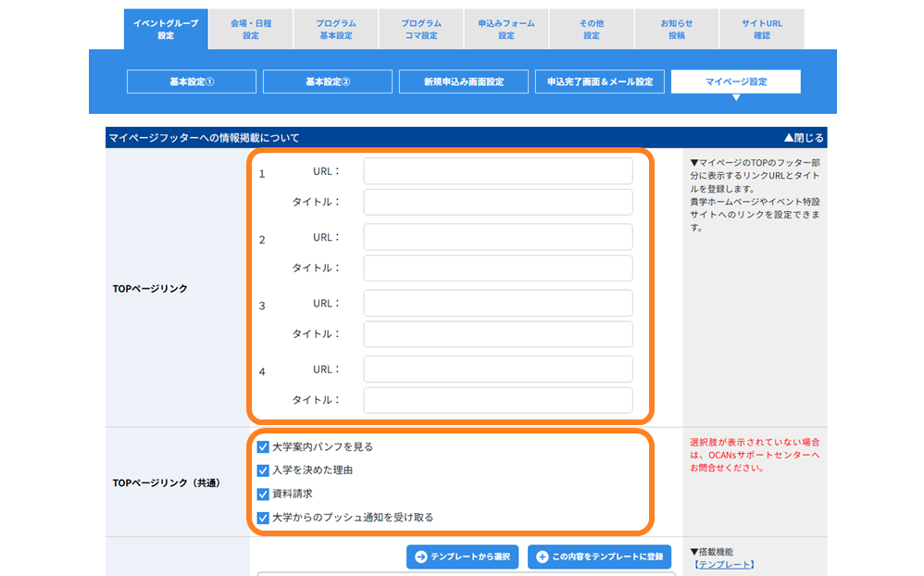Toggle 入学を決めた理由 checkbox
924x576 pixels.
[263, 470]
